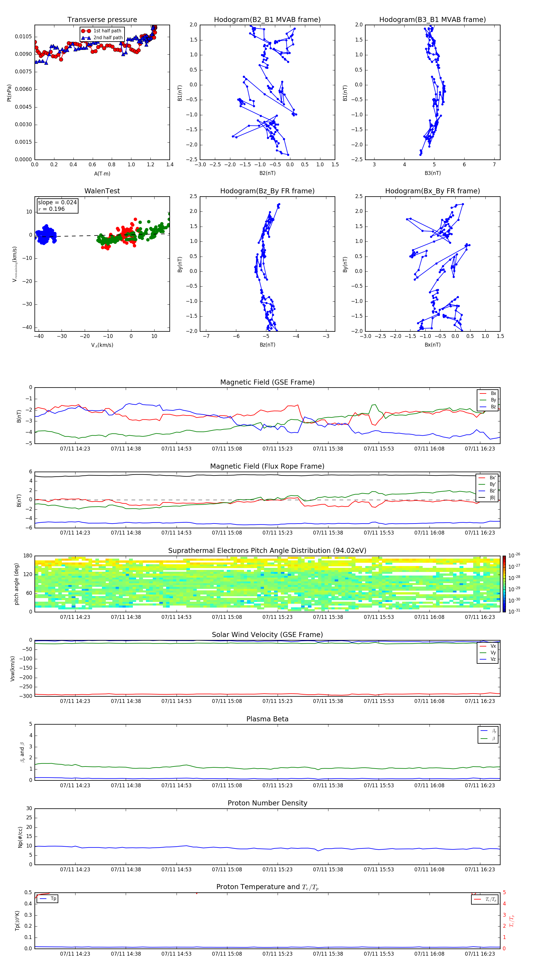Click the Vx legend entry in velocity plot
Screen dimensions: 535x980
488,646
